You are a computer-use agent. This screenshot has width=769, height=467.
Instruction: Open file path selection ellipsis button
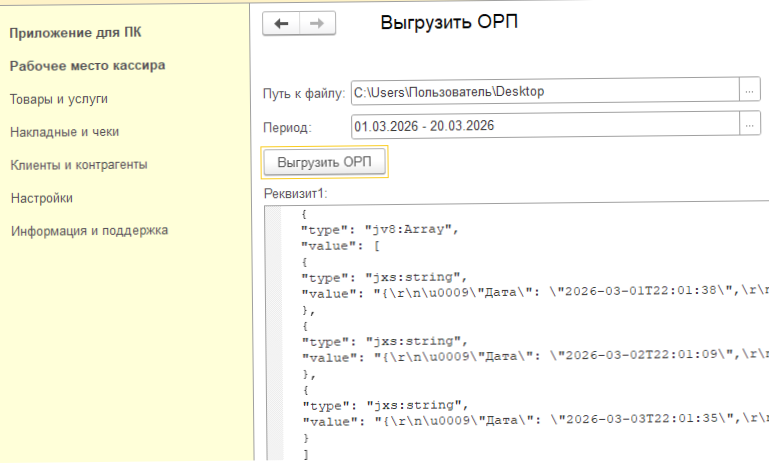(749, 92)
